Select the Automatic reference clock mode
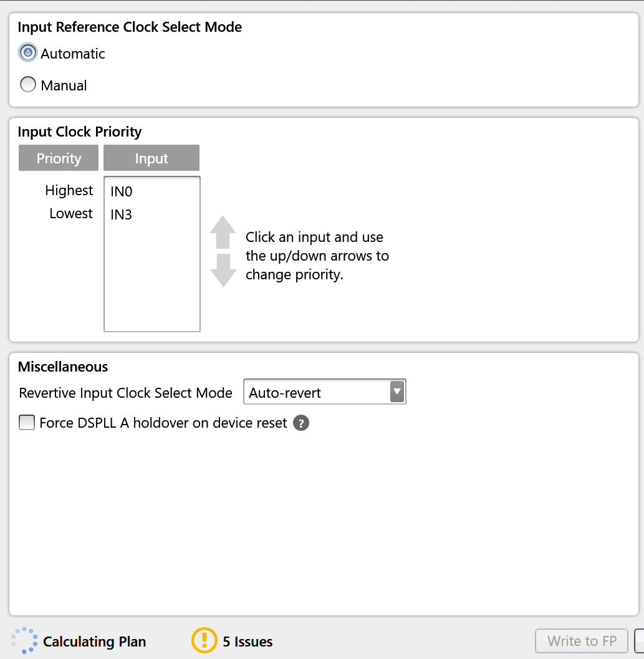 click(27, 52)
